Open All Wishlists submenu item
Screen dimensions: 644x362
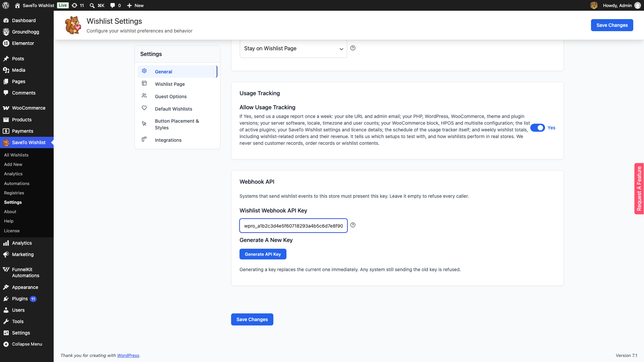click(16, 155)
